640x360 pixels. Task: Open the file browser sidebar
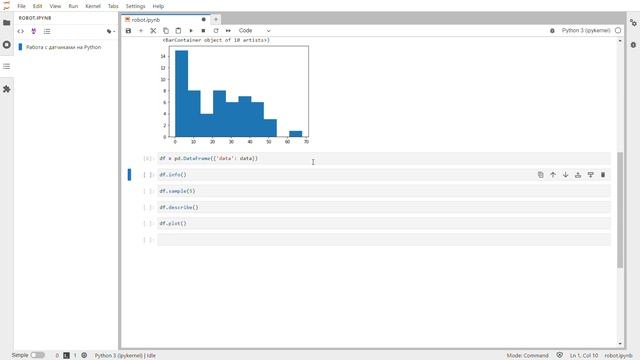coord(7,23)
